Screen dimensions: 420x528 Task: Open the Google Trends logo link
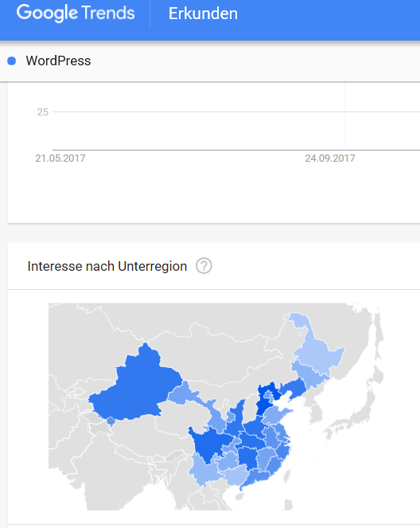pyautogui.click(x=76, y=13)
